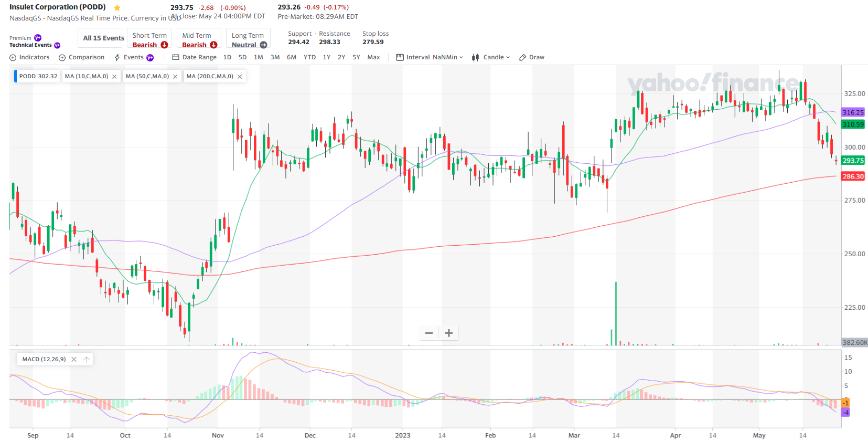Select the Draw pencil tool
This screenshot has width=868, height=441.
532,58
